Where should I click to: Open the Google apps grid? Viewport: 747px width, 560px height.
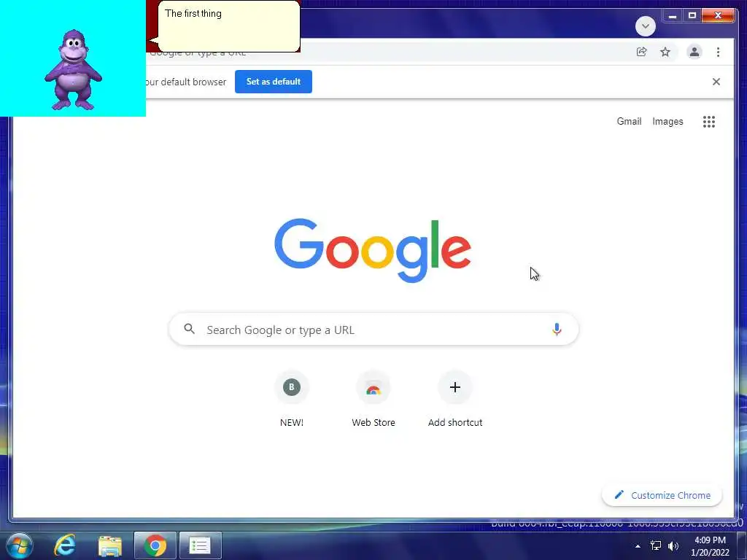(709, 122)
